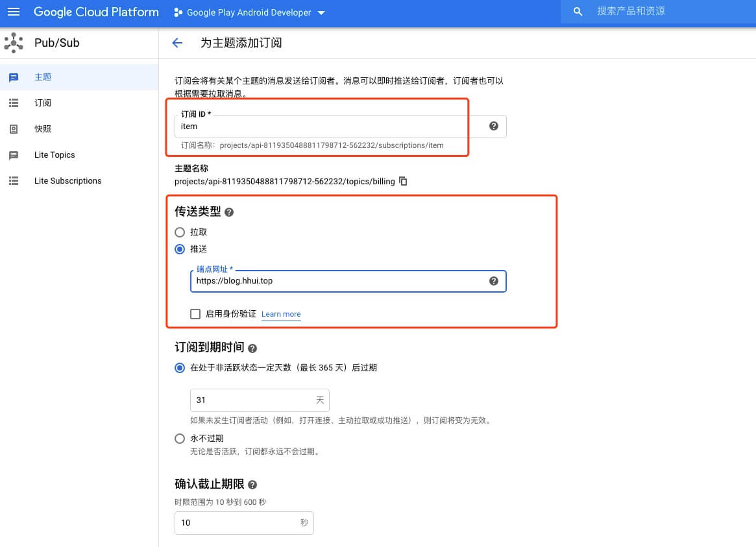Open Lite Subscriptions in the sidebar
Image resolution: width=756 pixels, height=547 pixels.
79,181
